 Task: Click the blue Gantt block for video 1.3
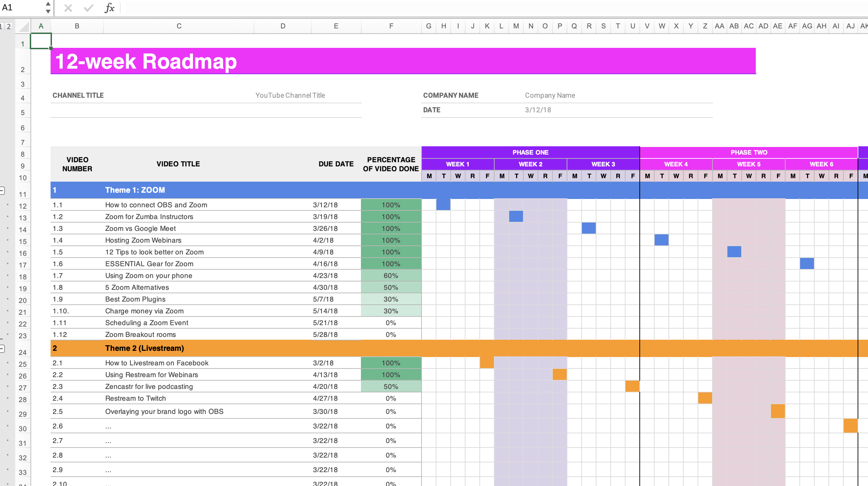(x=589, y=228)
